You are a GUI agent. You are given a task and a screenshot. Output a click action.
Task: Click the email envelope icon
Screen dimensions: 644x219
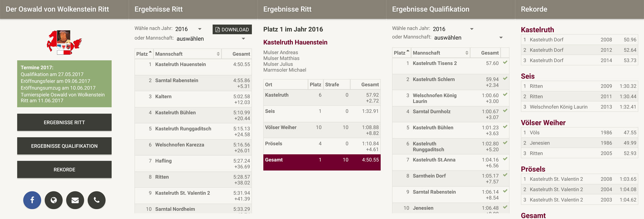click(x=75, y=200)
